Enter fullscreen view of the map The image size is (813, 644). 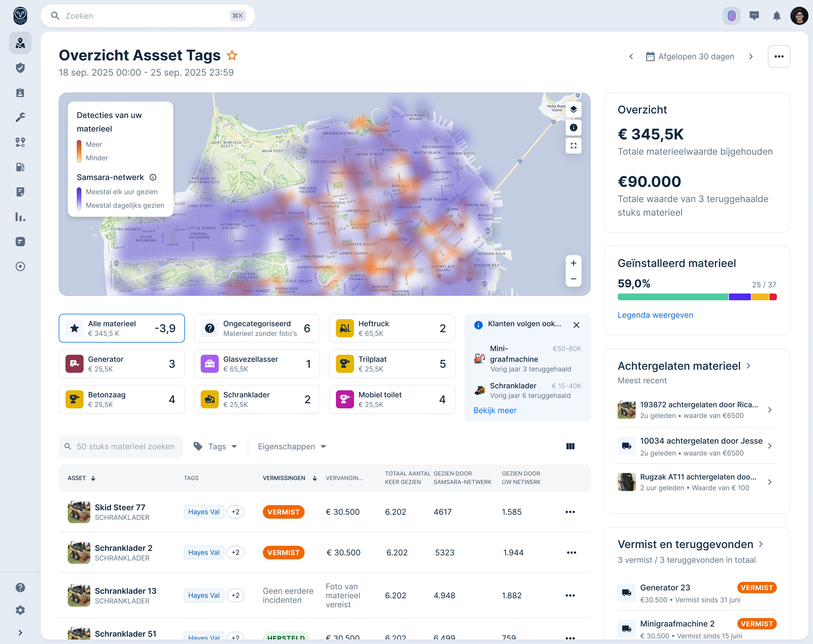pos(574,146)
